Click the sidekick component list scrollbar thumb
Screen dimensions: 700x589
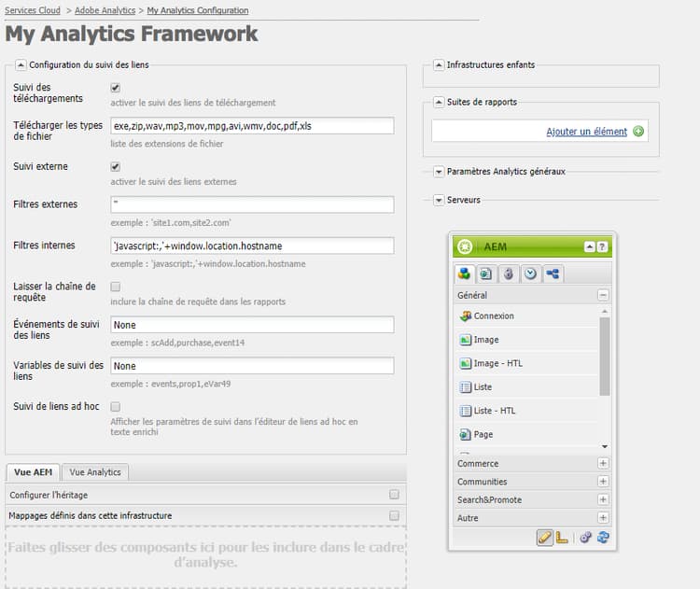click(605, 357)
